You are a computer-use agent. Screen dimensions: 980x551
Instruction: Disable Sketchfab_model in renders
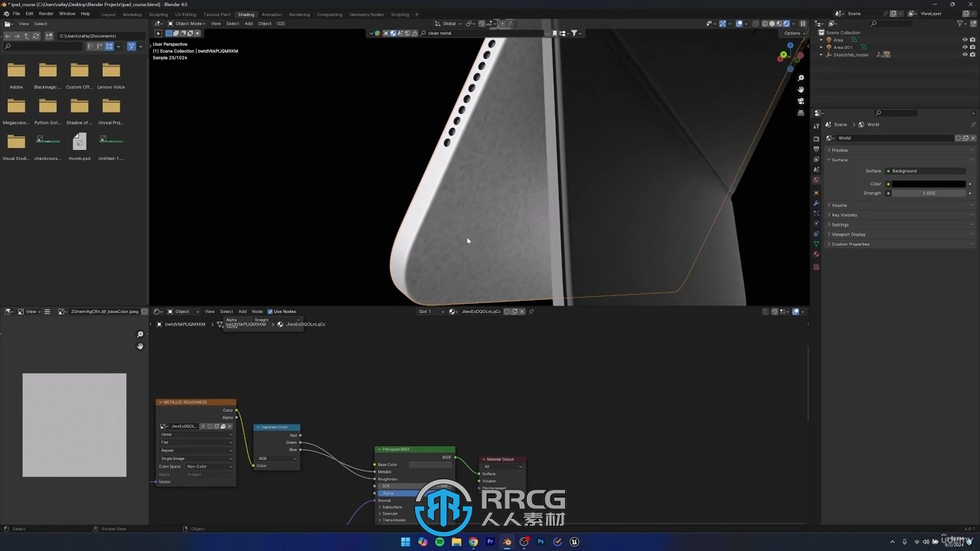point(973,55)
